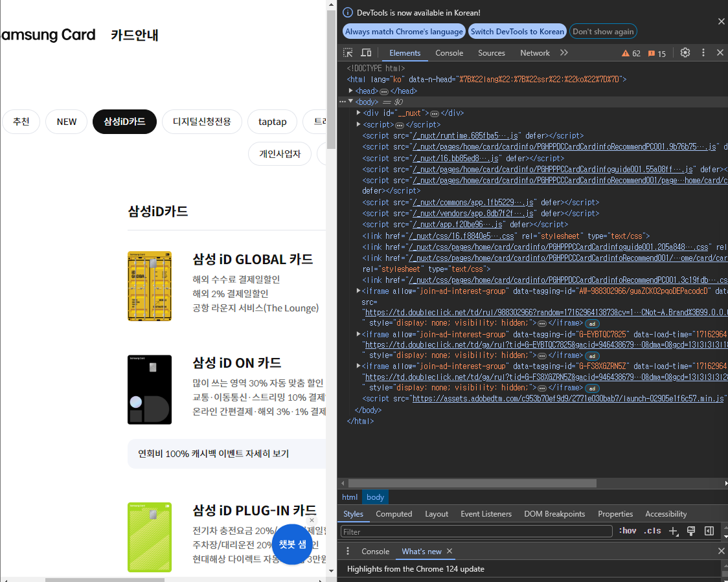Open the DevTools three-dot customize menu
Viewport: 728px width, 582px height.
[x=703, y=52]
